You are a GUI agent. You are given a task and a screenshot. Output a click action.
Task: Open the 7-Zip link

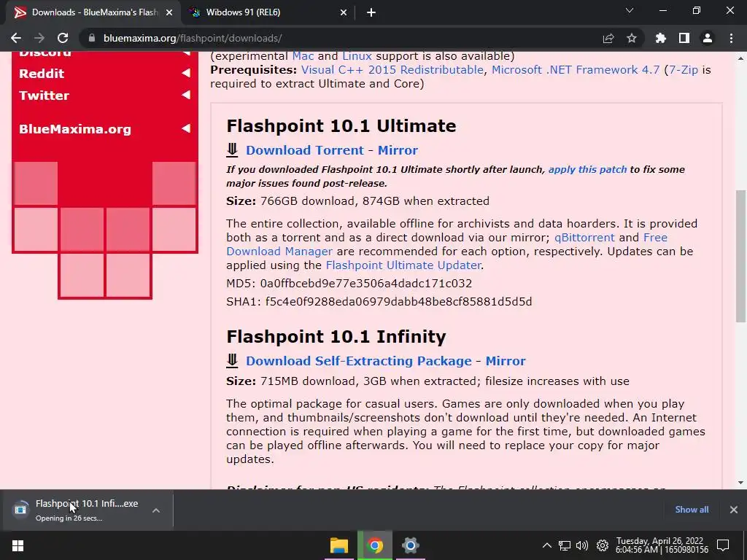point(683,70)
